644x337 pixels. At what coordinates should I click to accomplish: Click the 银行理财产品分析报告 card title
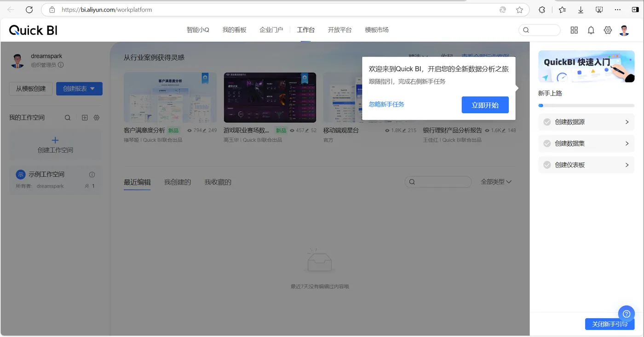[x=453, y=131]
